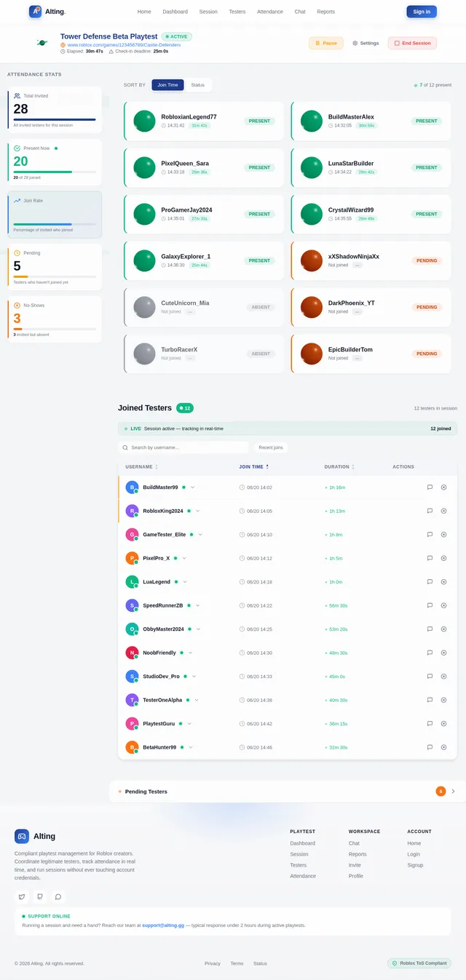Sort attendance cards by Join Time
The image size is (466, 980).
(x=167, y=85)
